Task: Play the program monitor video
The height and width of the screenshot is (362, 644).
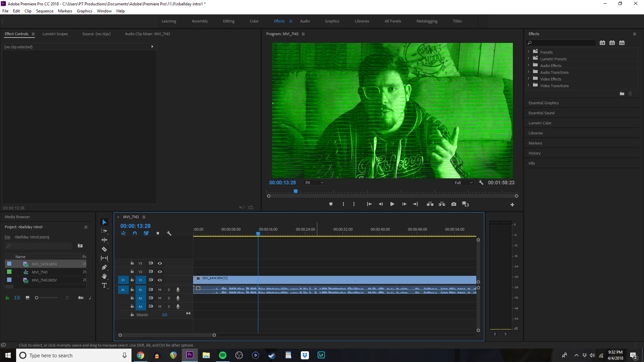Action: 392,204
